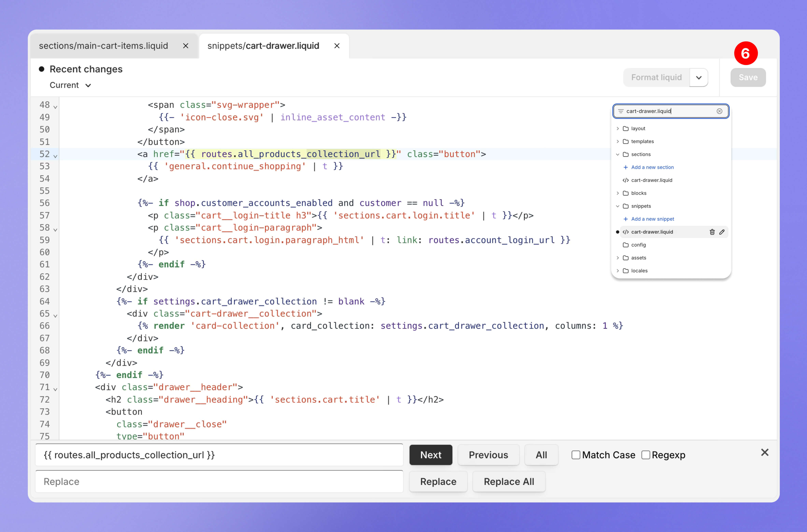Screen dimensions: 807x532
Task: Expand the templates folder
Action: coord(617,141)
